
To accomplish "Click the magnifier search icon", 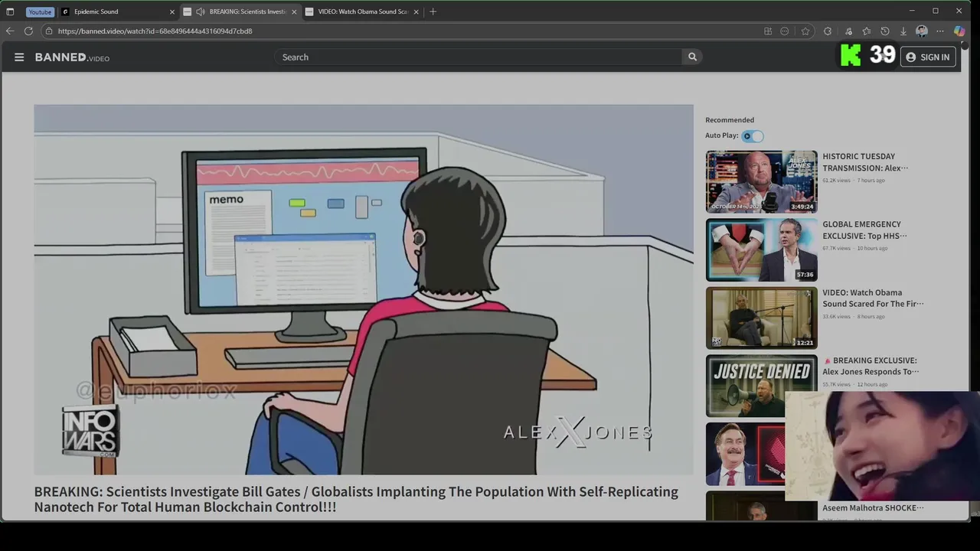I will [692, 57].
